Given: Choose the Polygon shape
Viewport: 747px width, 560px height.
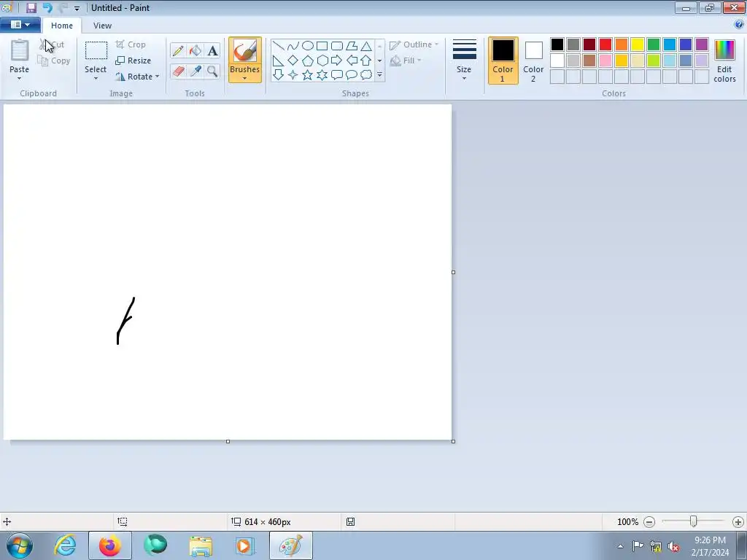Looking at the screenshot, I should tap(352, 46).
